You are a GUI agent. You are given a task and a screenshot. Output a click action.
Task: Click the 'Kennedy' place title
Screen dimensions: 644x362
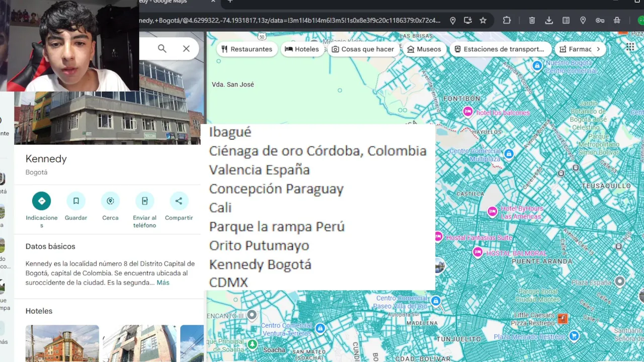click(x=46, y=159)
